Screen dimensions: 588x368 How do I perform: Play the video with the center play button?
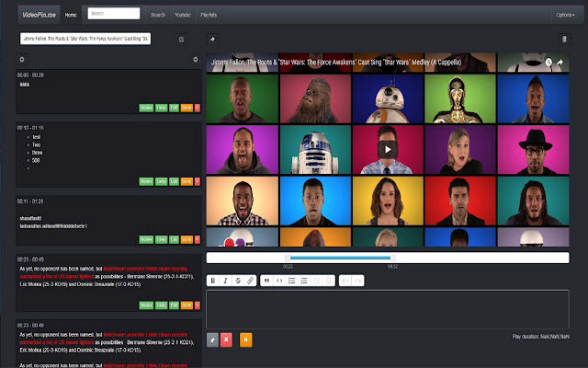point(388,150)
